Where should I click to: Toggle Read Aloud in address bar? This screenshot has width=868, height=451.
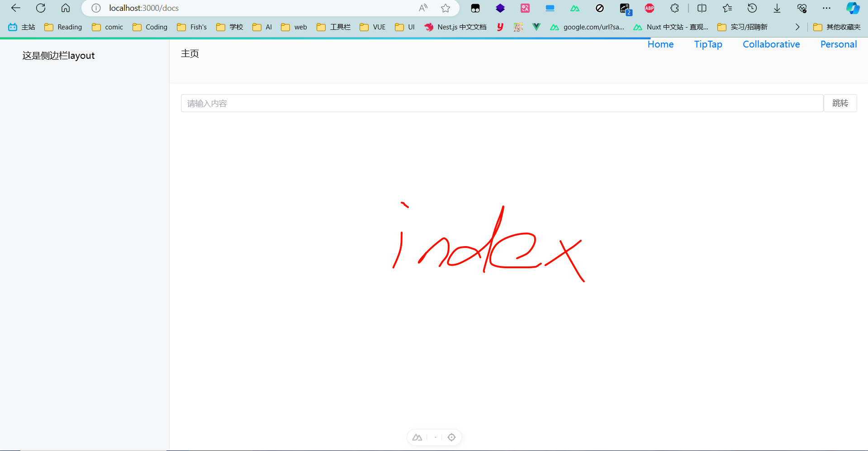click(423, 8)
